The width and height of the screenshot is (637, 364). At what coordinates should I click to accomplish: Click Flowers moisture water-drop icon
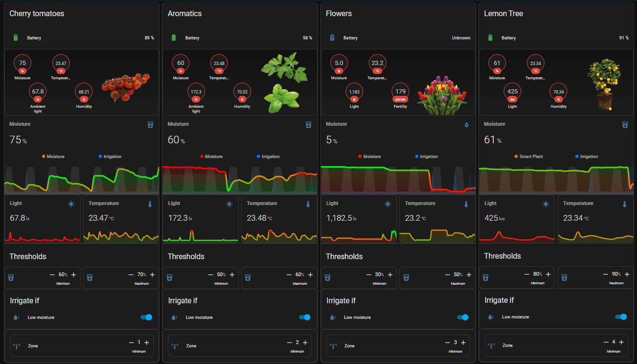click(467, 125)
